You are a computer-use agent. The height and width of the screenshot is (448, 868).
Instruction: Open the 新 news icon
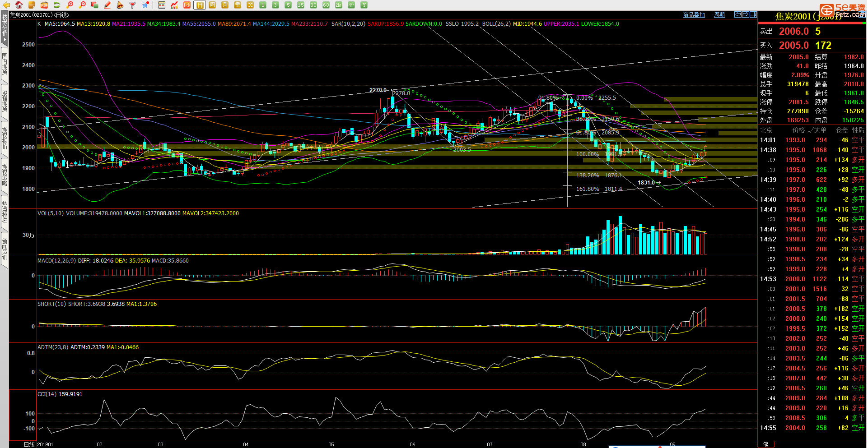click(x=145, y=5)
